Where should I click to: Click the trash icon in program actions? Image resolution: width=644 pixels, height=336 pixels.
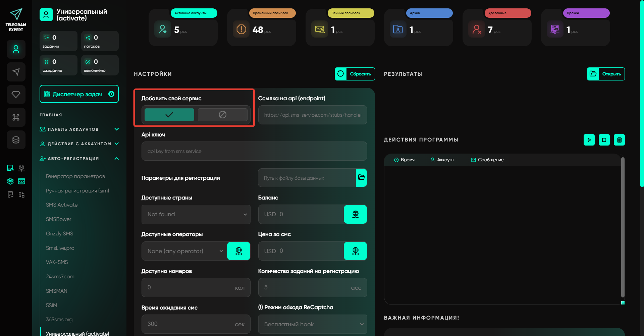click(619, 140)
